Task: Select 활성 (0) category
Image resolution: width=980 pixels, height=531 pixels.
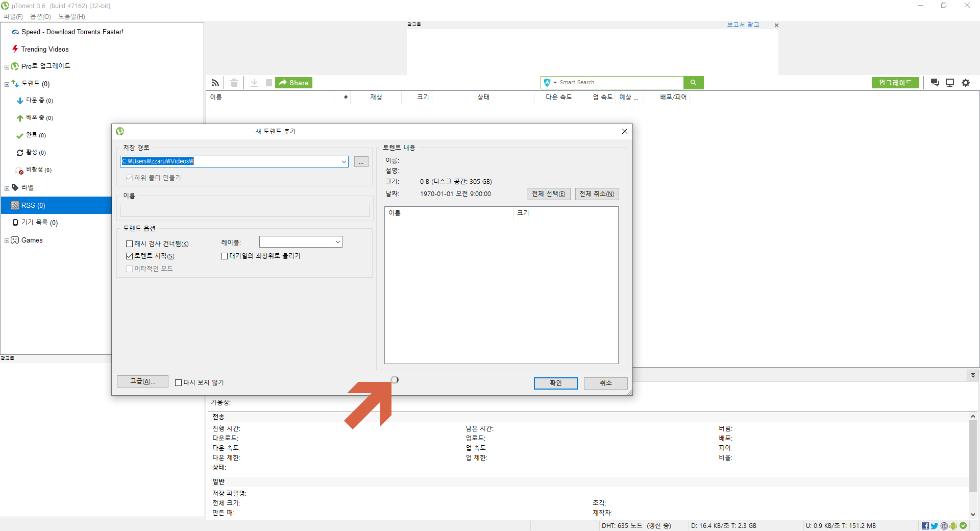Action: 36,153
